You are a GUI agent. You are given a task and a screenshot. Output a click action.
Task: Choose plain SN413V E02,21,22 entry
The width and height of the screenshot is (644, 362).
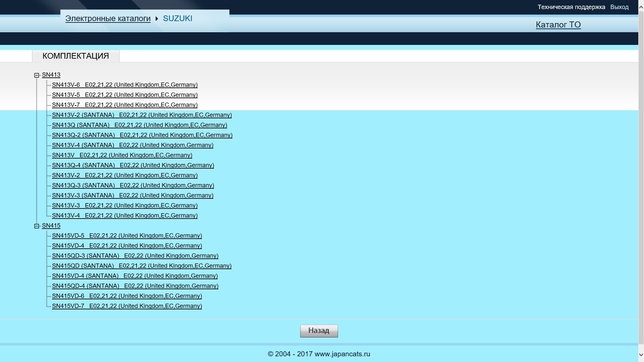[x=122, y=155]
